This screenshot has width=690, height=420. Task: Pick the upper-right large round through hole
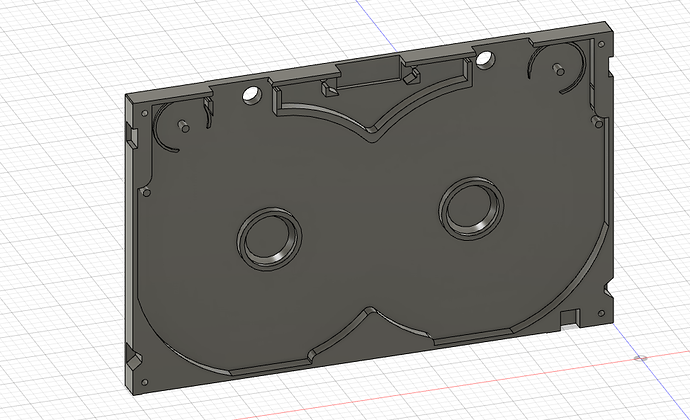pos(485,60)
